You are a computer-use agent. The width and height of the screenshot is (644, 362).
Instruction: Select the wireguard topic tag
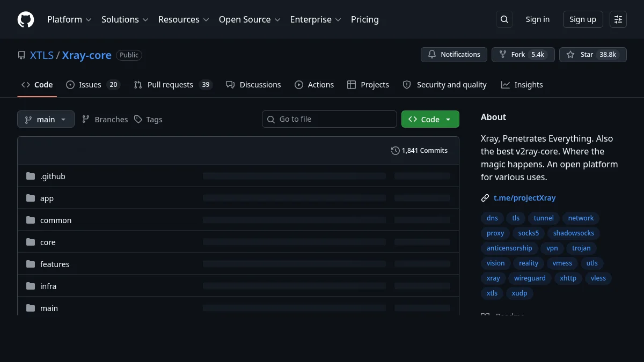(530, 278)
